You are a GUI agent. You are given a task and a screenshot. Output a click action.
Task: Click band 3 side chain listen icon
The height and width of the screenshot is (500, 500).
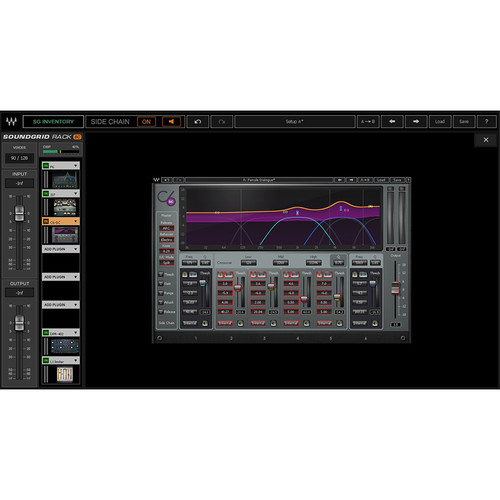pyautogui.click(x=273, y=323)
